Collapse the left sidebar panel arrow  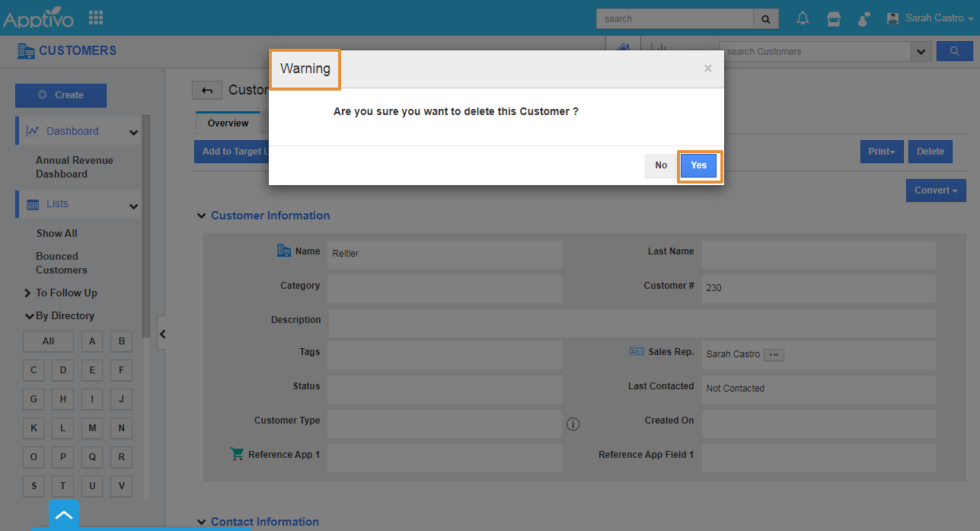162,334
